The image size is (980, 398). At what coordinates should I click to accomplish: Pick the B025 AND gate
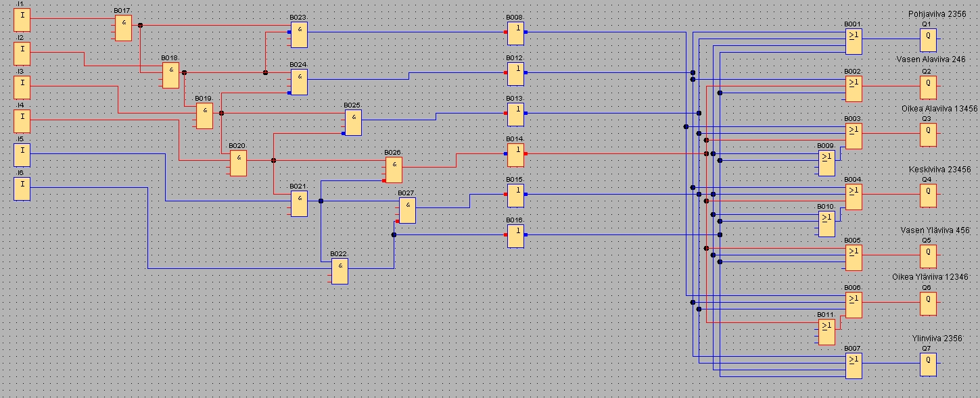pos(353,123)
